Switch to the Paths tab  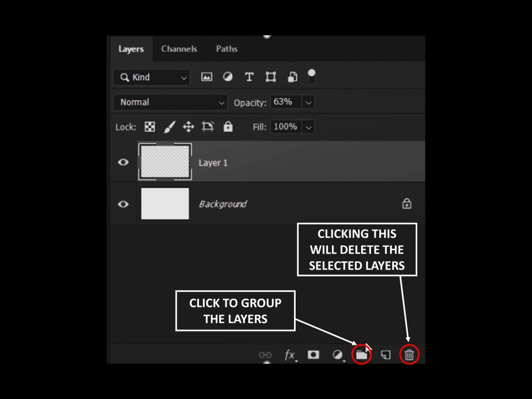point(227,49)
